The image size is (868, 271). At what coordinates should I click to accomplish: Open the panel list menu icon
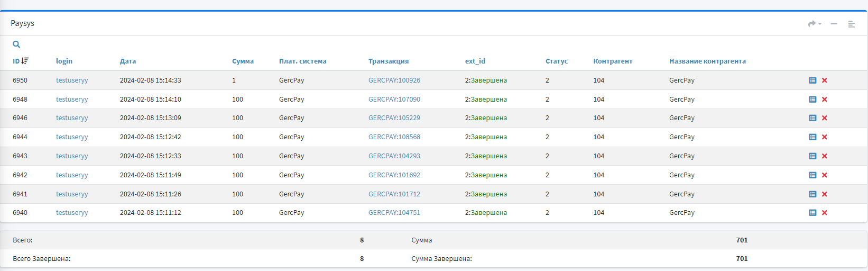point(851,24)
